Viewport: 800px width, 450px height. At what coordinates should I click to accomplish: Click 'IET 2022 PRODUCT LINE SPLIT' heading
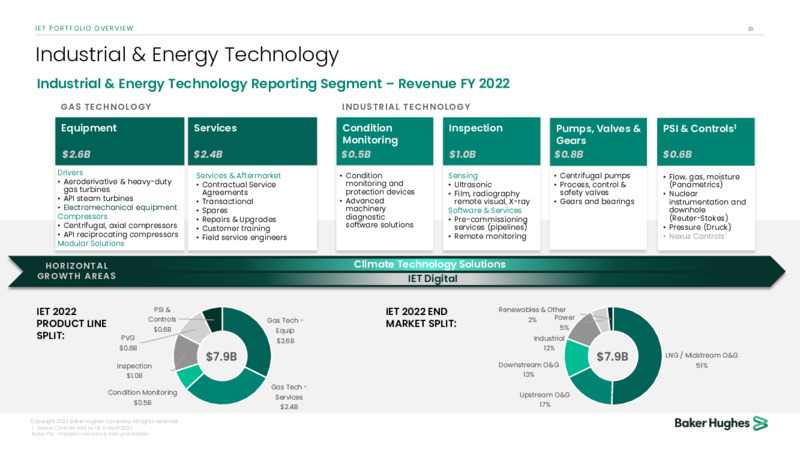click(71, 323)
